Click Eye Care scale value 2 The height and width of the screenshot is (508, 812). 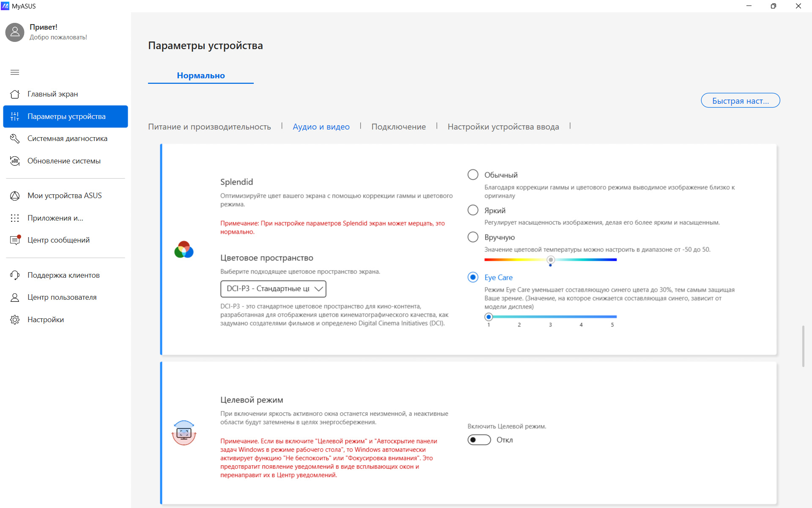click(519, 325)
